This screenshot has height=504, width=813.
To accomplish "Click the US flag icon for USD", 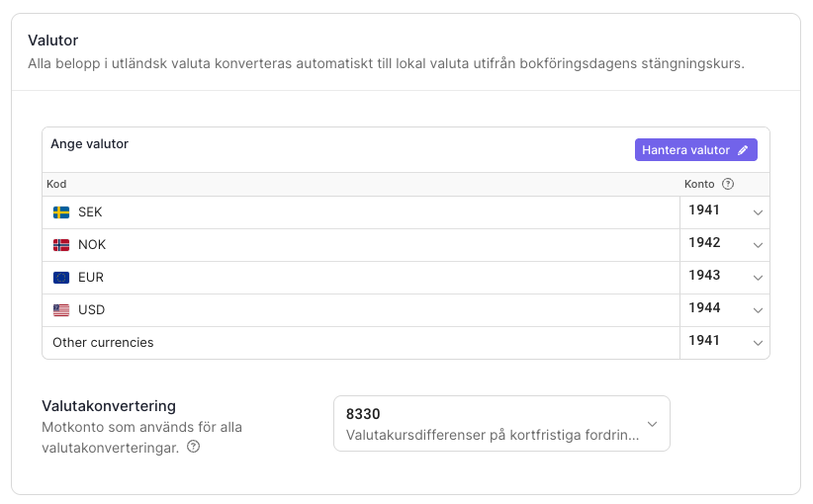I will click(61, 310).
